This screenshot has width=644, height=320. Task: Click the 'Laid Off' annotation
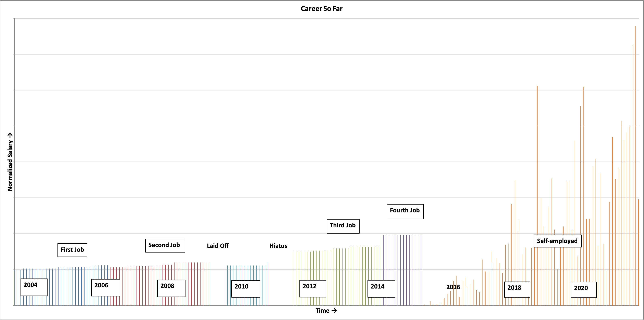pos(218,246)
